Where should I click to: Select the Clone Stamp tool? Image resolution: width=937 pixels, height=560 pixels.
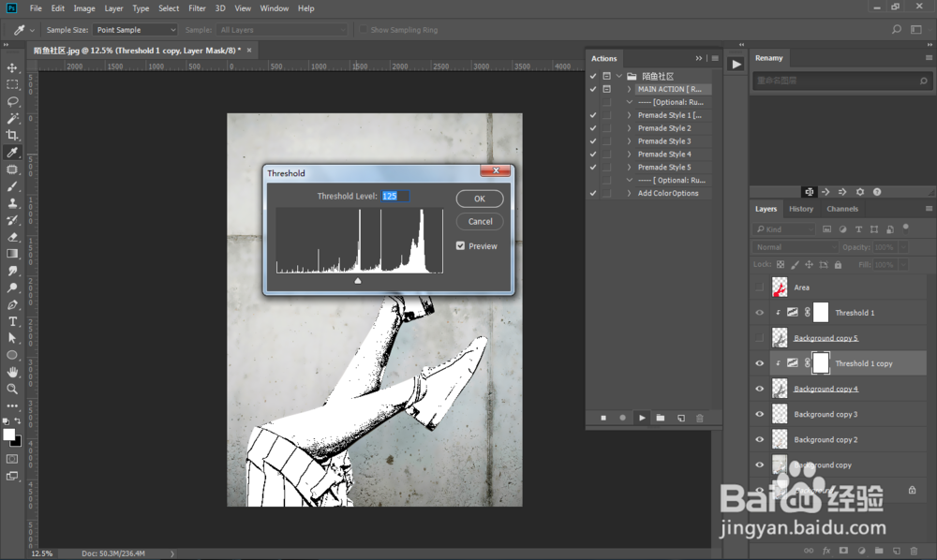[12, 203]
